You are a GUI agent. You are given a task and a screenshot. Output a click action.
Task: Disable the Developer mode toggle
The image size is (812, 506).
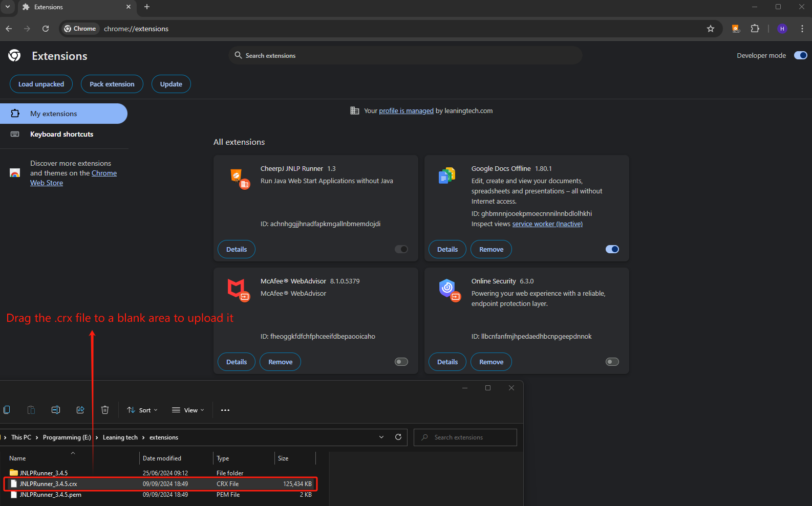(x=800, y=55)
